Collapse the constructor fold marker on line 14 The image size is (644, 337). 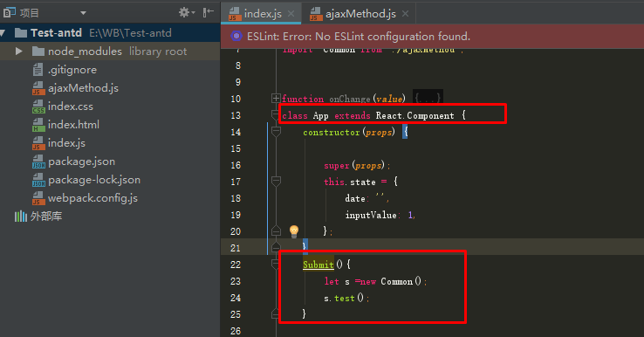pyautogui.click(x=276, y=132)
